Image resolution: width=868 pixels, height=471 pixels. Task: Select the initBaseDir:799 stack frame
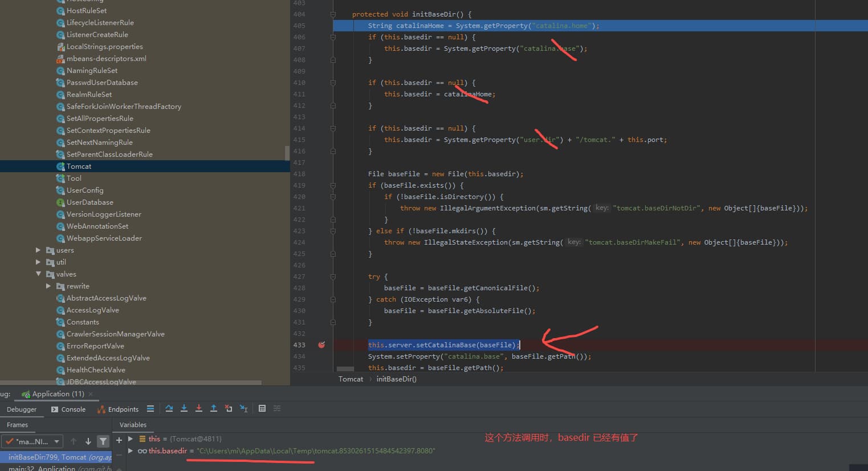pos(56,457)
